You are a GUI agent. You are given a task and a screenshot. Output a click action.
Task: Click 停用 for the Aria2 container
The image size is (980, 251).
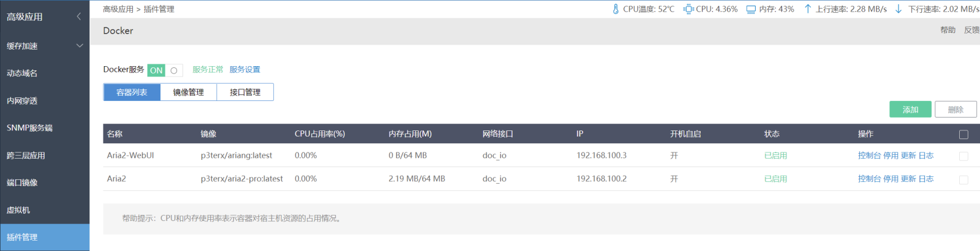(891, 179)
